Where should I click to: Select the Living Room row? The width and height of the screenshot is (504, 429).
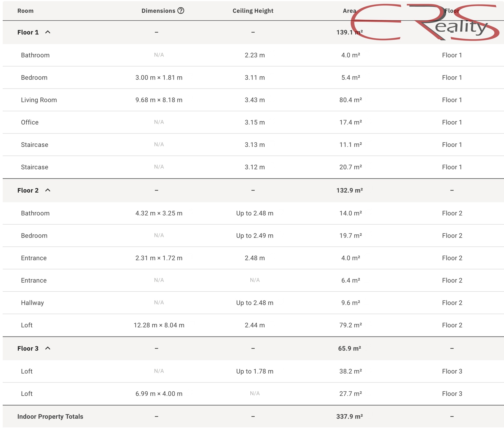[39, 100]
